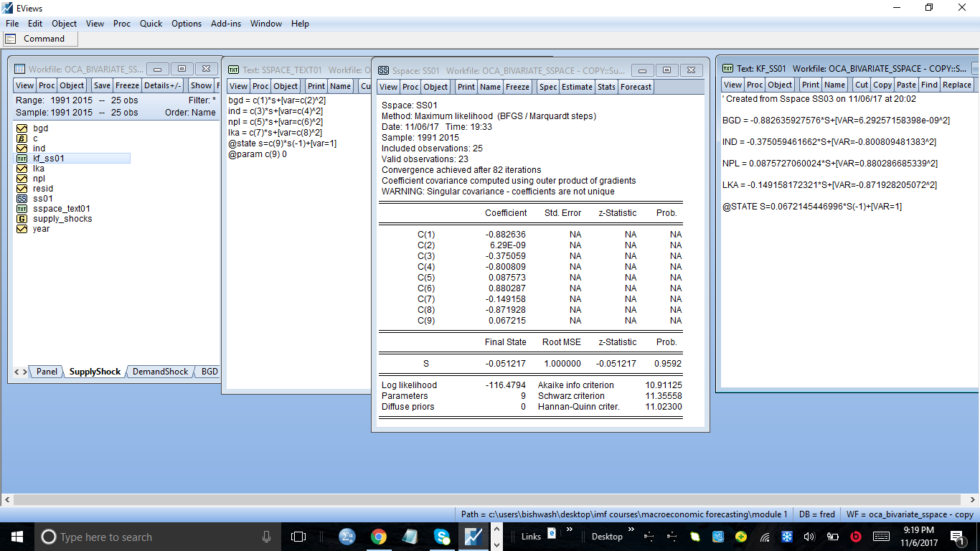Viewport: 980px width, 551px height.
Task: Click the EViews taskbar icon
Action: (x=473, y=537)
